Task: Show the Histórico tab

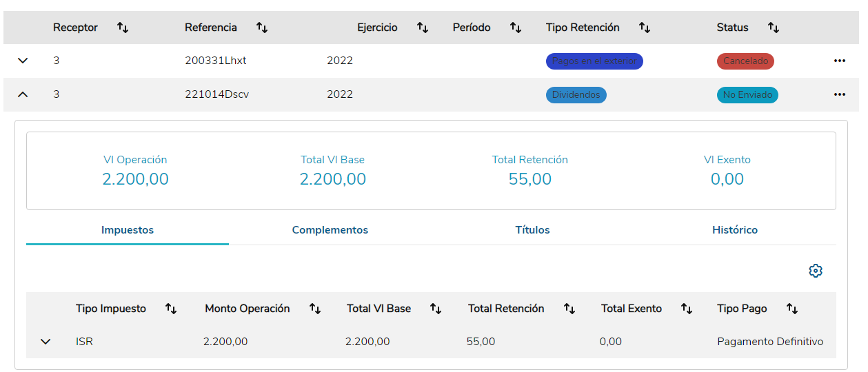Action: click(x=734, y=230)
